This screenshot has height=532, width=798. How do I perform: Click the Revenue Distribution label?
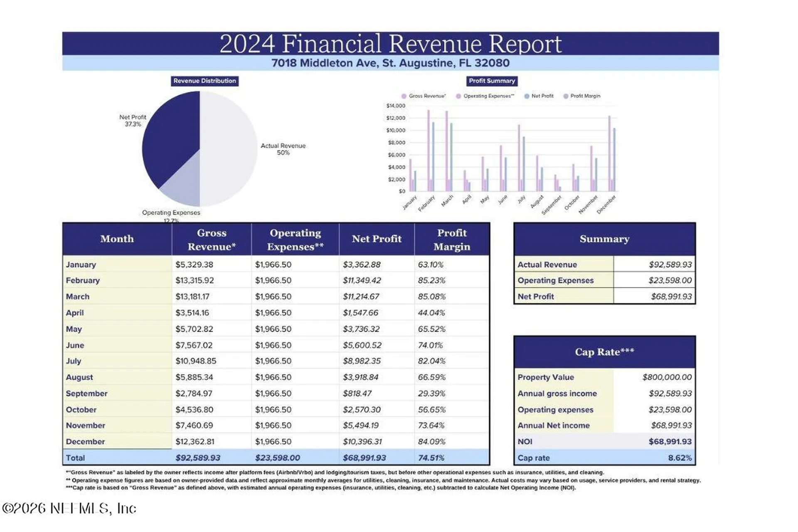pyautogui.click(x=204, y=81)
